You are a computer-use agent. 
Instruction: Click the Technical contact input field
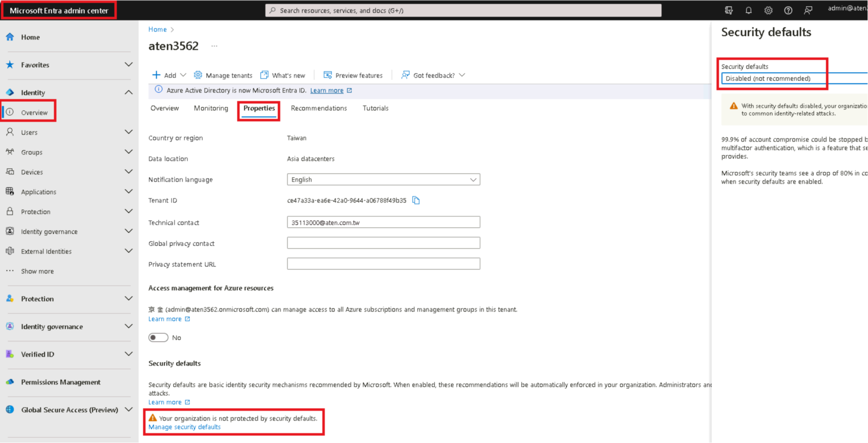[383, 222]
